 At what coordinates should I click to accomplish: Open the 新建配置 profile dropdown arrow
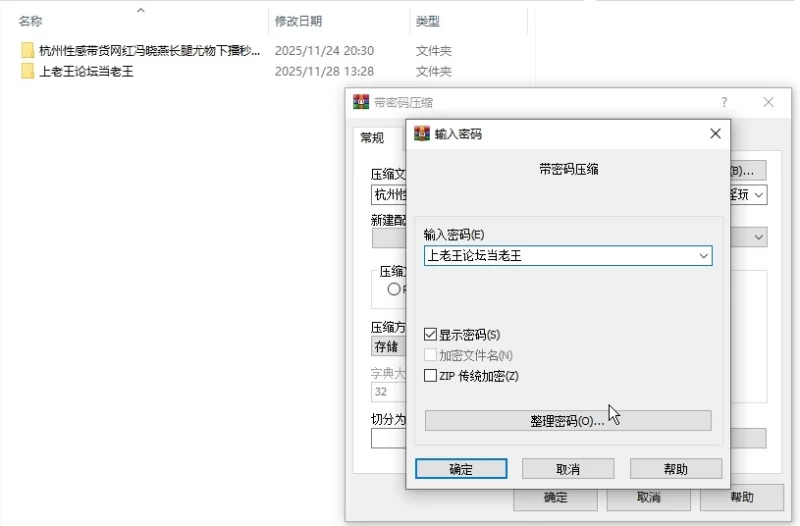(x=759, y=237)
